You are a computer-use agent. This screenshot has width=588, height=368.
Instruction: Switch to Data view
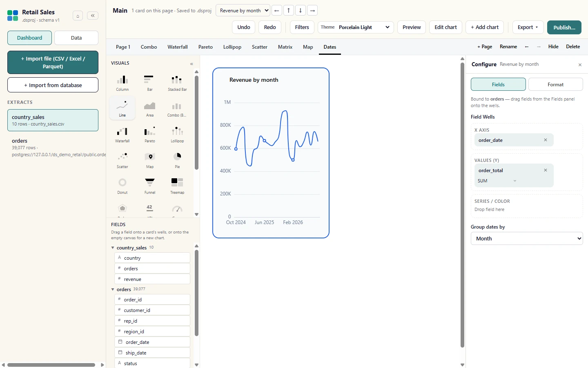pos(76,38)
